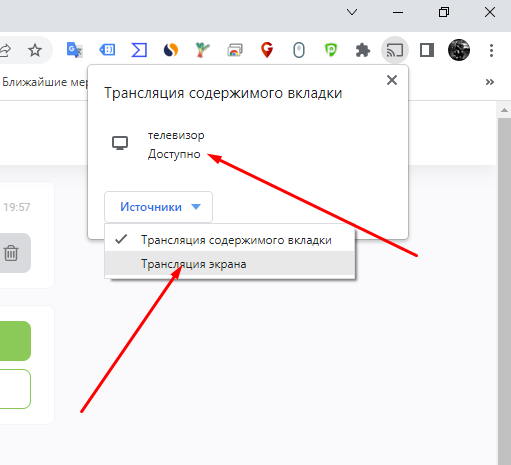Open the 'Ближайшие мер' bookmark

45,82
